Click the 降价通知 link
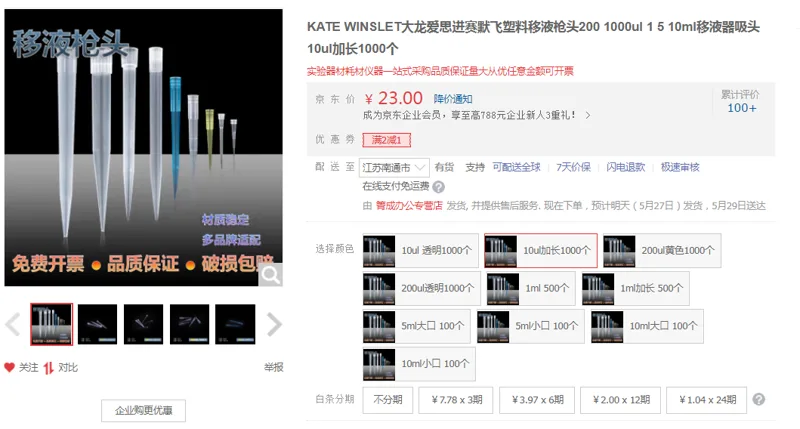Image resolution: width=800 pixels, height=429 pixels. pyautogui.click(x=453, y=99)
